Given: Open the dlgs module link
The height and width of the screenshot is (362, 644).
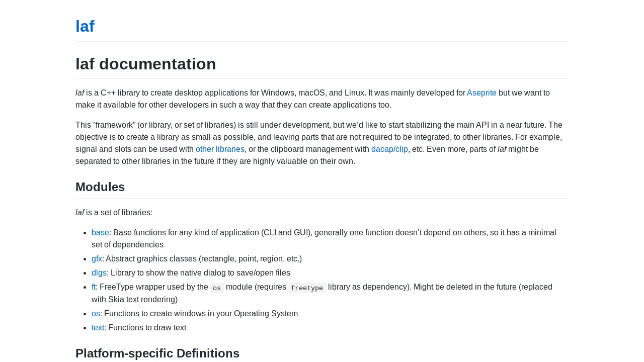Looking at the screenshot, I should (99, 273).
